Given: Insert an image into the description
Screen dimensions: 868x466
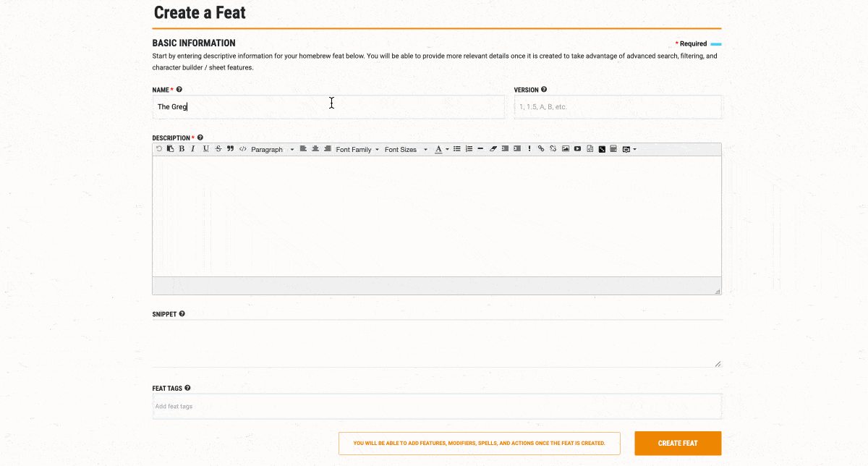Looking at the screenshot, I should tap(566, 149).
